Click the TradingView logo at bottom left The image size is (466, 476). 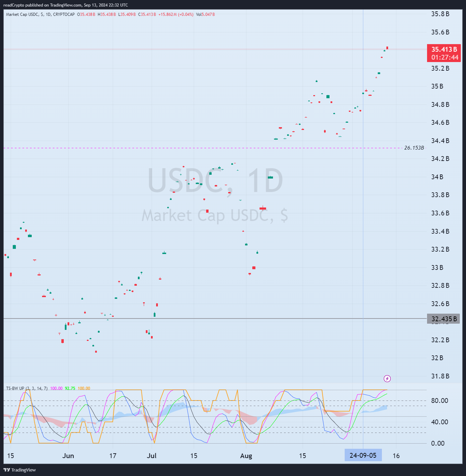tap(20, 470)
